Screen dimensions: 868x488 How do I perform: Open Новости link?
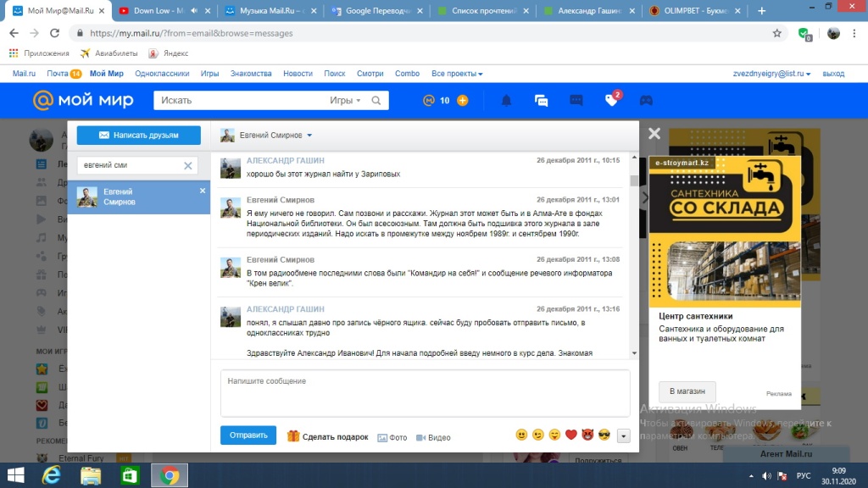[x=298, y=74]
